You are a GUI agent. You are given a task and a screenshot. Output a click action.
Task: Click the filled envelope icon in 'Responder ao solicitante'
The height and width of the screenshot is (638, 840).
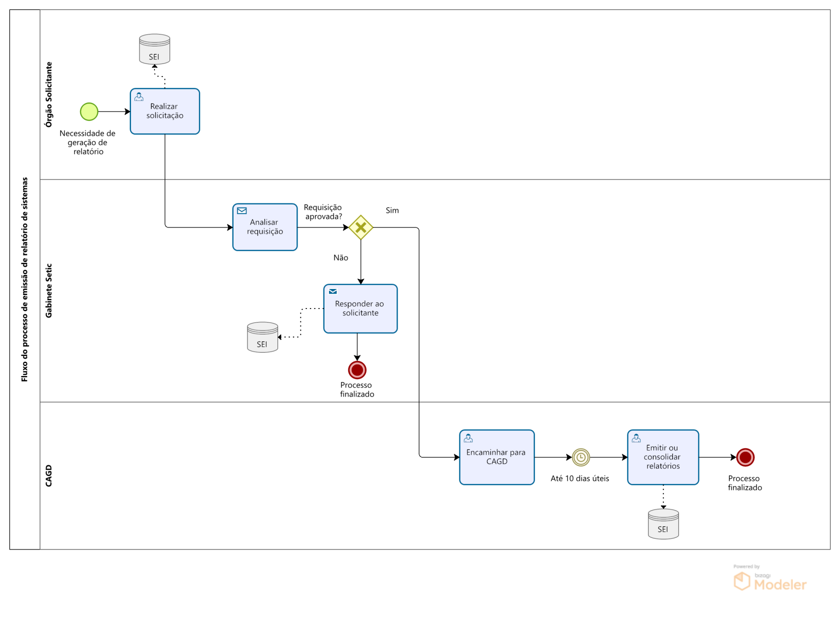(x=333, y=291)
